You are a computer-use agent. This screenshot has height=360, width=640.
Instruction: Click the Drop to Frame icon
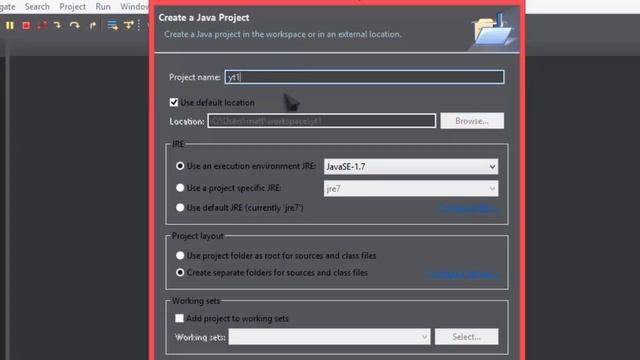click(x=112, y=25)
